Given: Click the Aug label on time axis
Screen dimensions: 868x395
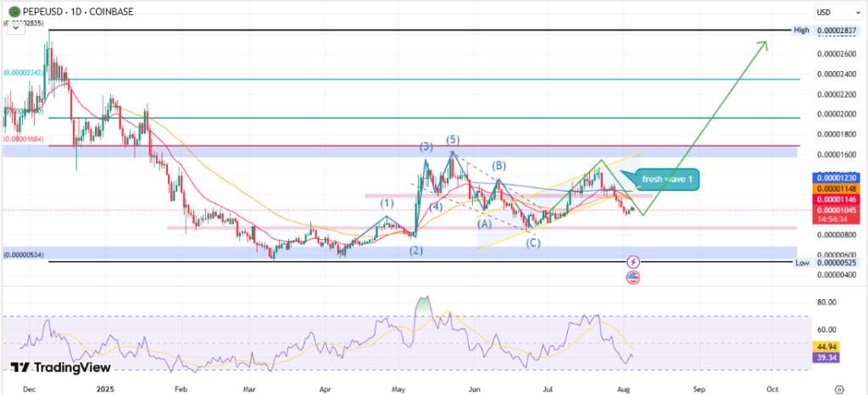Looking at the screenshot, I should [x=625, y=389].
